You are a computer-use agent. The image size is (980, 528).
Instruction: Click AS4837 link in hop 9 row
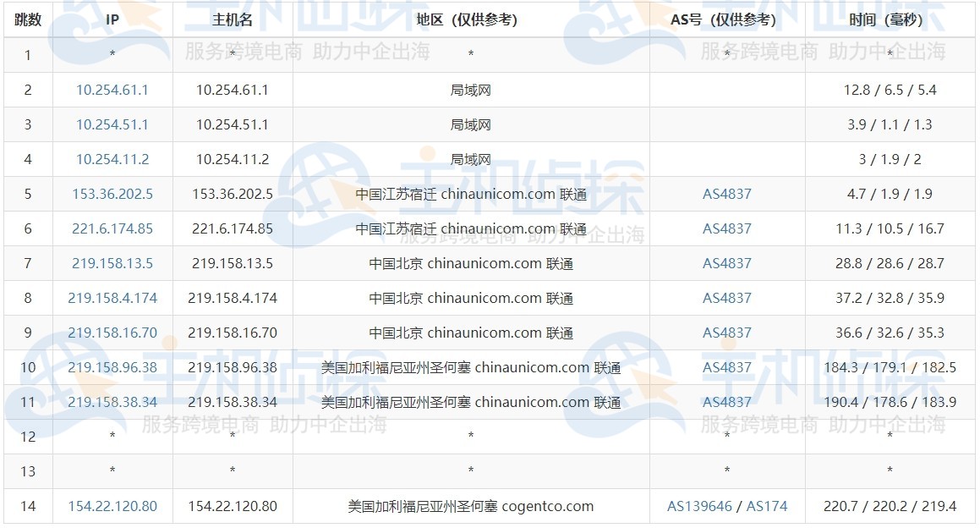pos(727,333)
